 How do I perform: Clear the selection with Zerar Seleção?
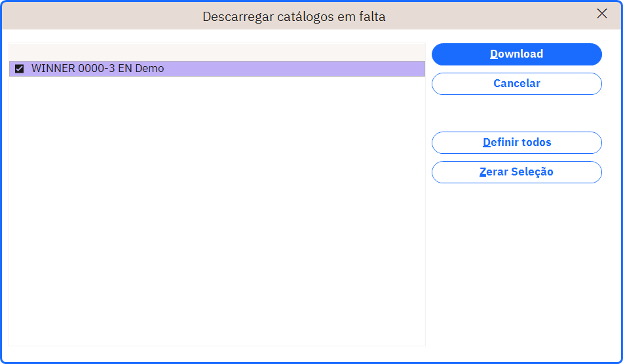(x=516, y=172)
